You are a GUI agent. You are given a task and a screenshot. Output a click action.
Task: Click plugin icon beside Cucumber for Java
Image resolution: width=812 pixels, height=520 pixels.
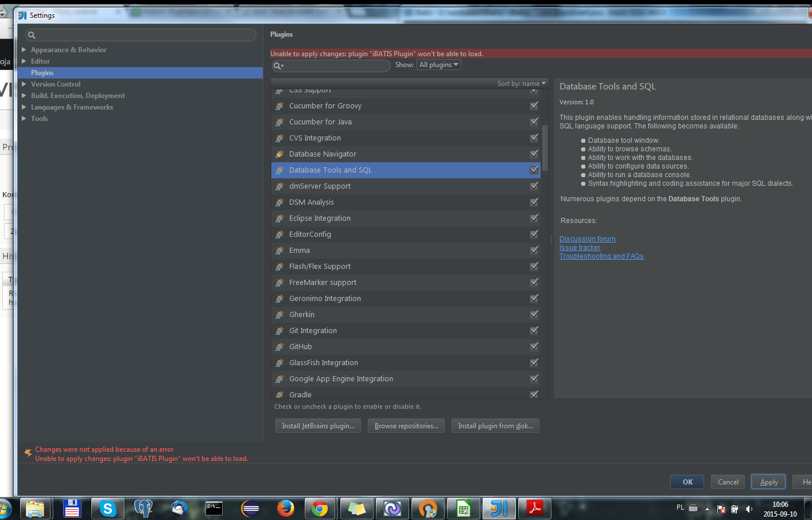click(x=279, y=122)
